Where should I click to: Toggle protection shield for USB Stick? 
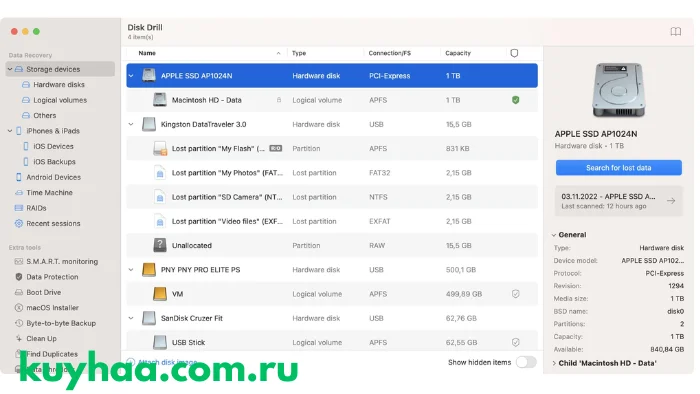click(516, 342)
